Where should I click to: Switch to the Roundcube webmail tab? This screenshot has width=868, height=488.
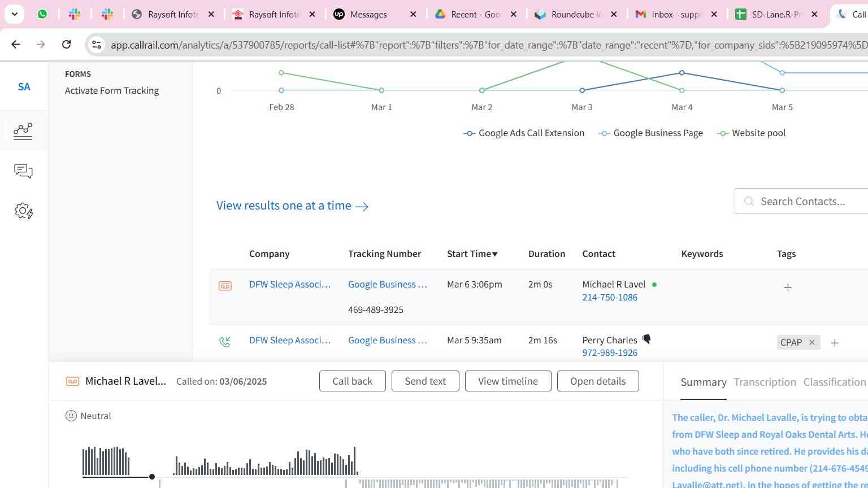(570, 14)
